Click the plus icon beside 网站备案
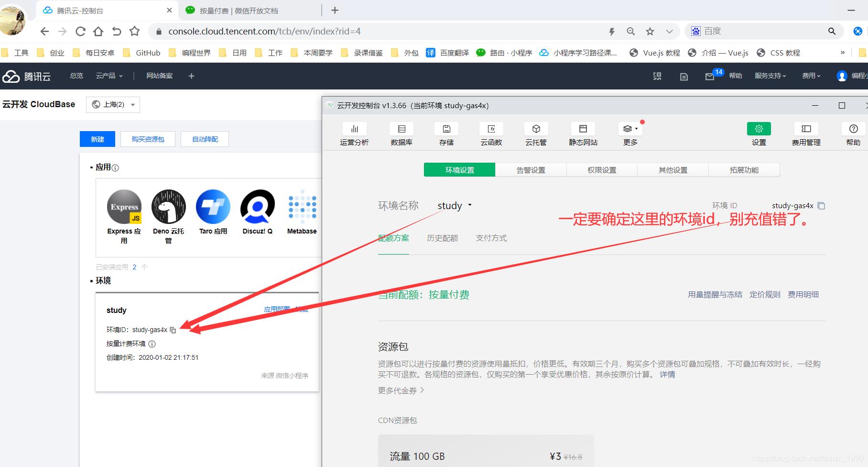 click(x=191, y=76)
